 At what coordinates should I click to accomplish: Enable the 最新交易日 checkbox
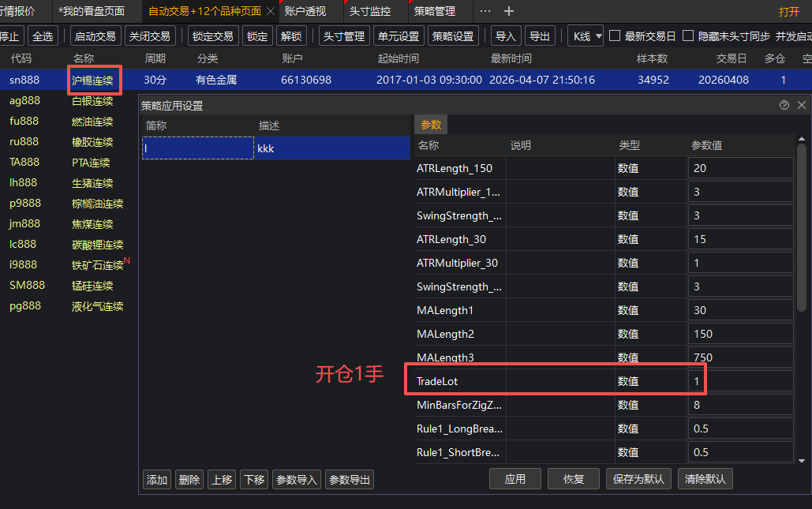pyautogui.click(x=615, y=36)
